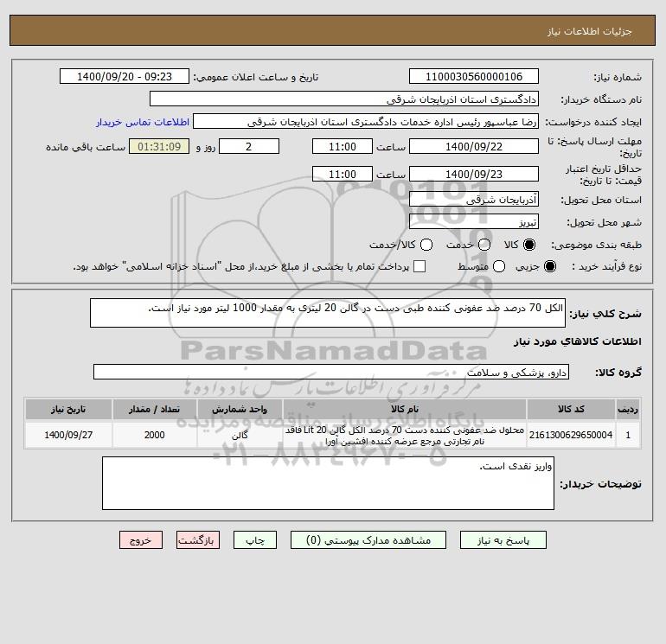Select the متوسط purchase type radio

[x=499, y=266]
